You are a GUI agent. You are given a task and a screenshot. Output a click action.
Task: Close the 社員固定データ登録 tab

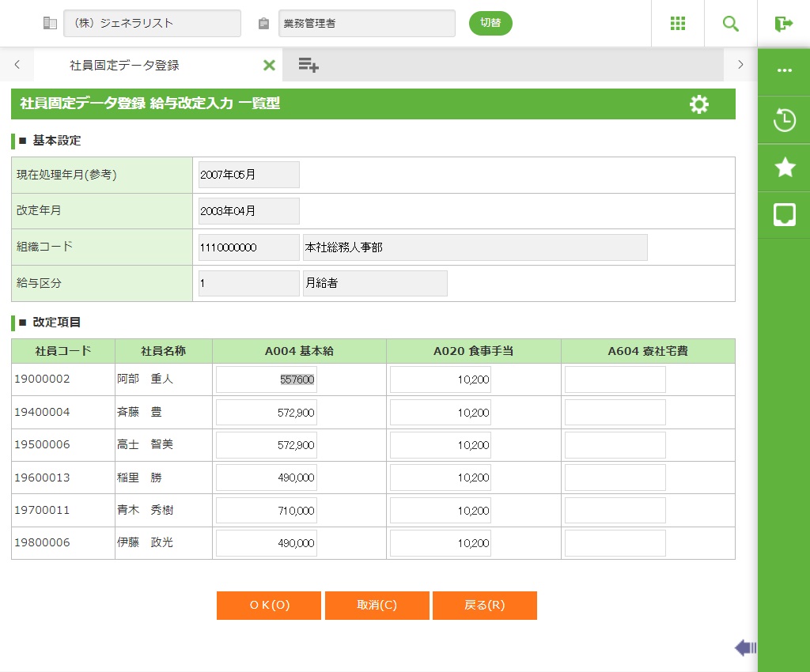pos(269,66)
